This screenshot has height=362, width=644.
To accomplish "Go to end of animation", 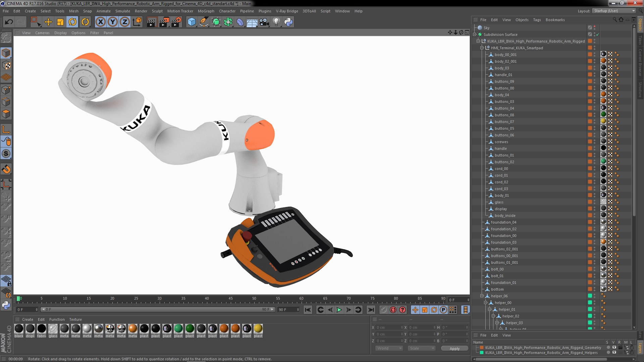I will (371, 310).
